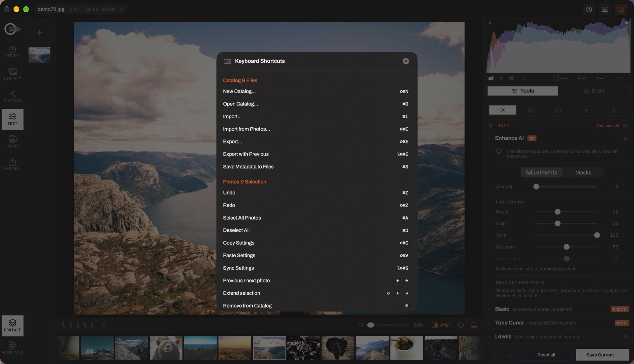Select the bear thumbnail in the filmstrip
This screenshot has width=634, height=364.
166,348
